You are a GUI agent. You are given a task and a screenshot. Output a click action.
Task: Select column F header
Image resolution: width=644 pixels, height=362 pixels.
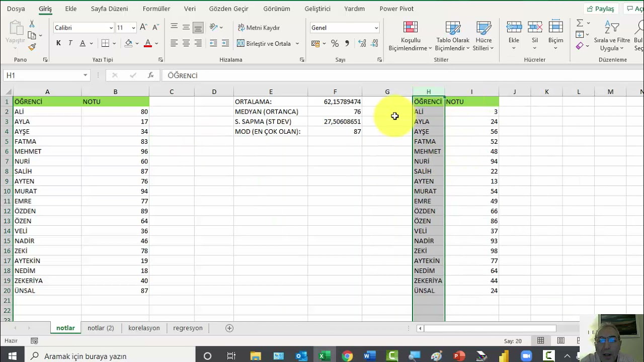click(x=335, y=92)
